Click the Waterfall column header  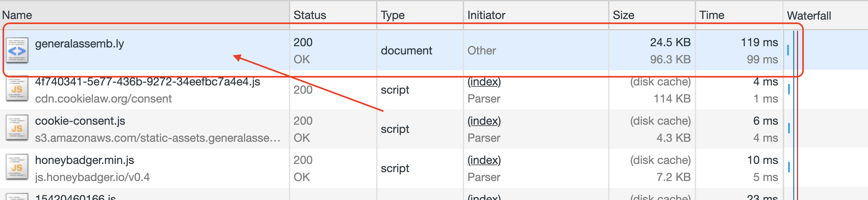(x=809, y=16)
